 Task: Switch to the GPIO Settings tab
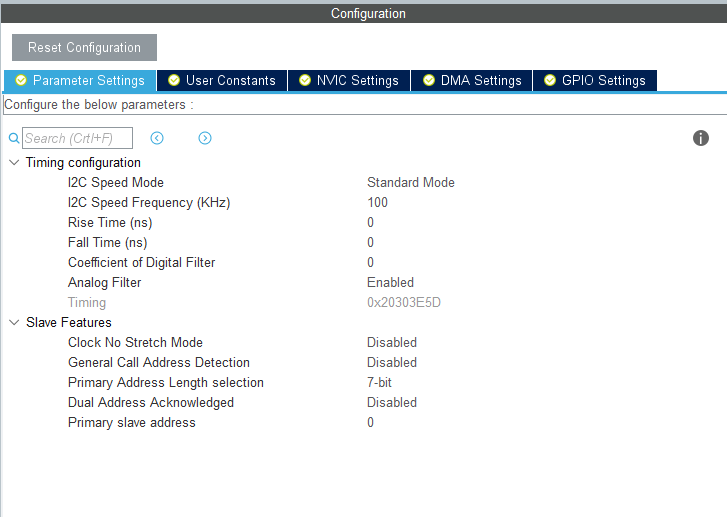[595, 81]
